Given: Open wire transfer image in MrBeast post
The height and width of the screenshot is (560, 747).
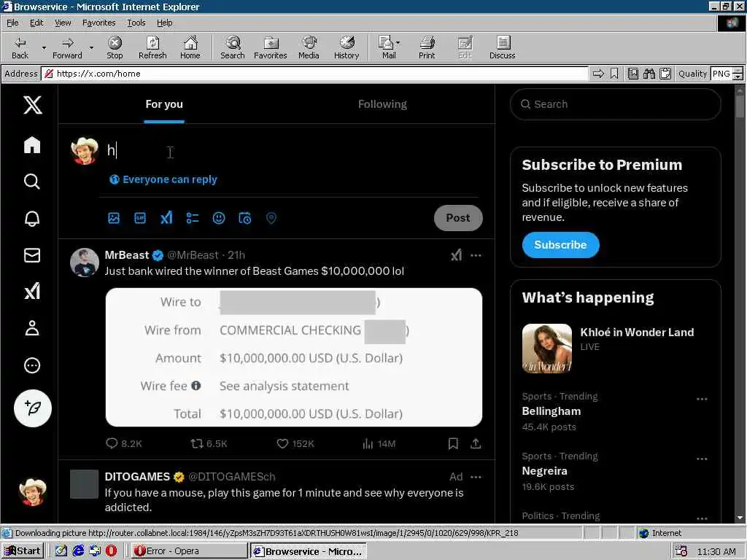Looking at the screenshot, I should tap(293, 357).
